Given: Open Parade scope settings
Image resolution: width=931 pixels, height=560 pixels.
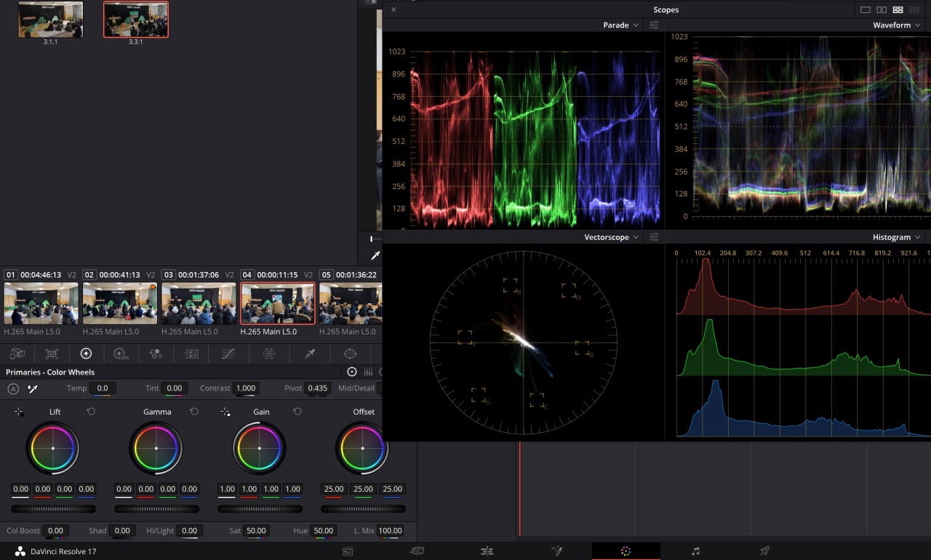Looking at the screenshot, I should point(654,25).
